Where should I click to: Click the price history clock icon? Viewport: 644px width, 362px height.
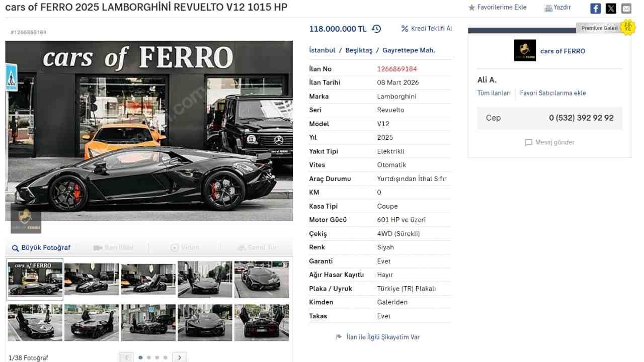376,29
